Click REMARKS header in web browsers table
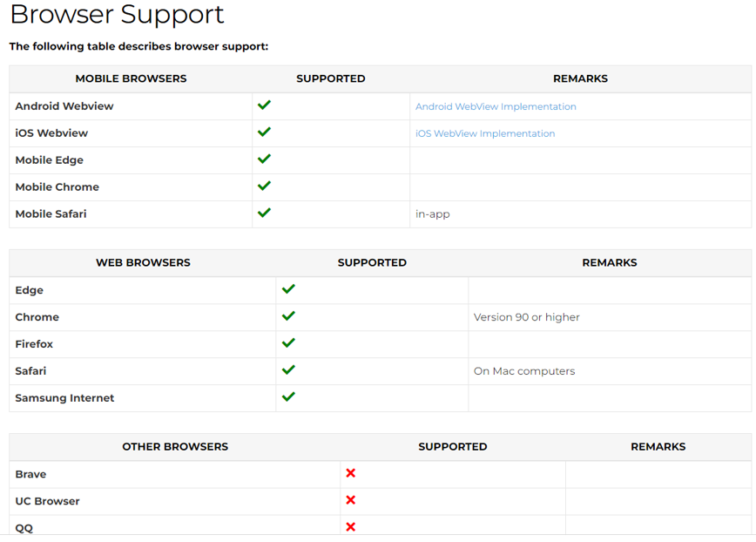This screenshot has width=756, height=542. click(x=610, y=263)
